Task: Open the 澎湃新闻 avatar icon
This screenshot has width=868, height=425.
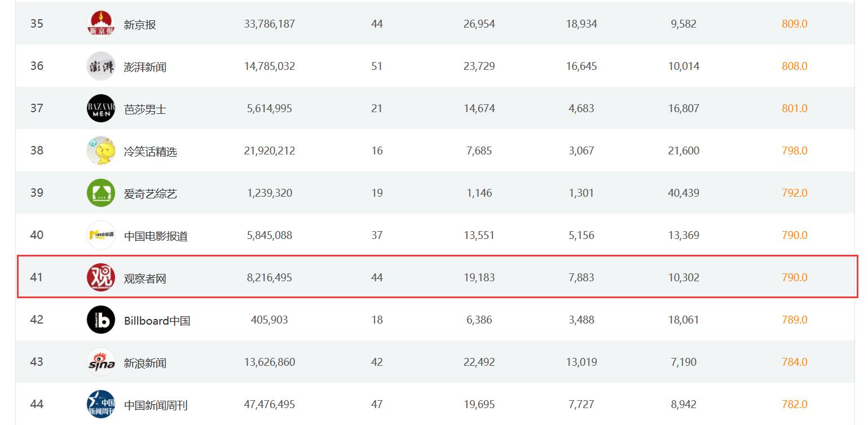Action: click(101, 67)
